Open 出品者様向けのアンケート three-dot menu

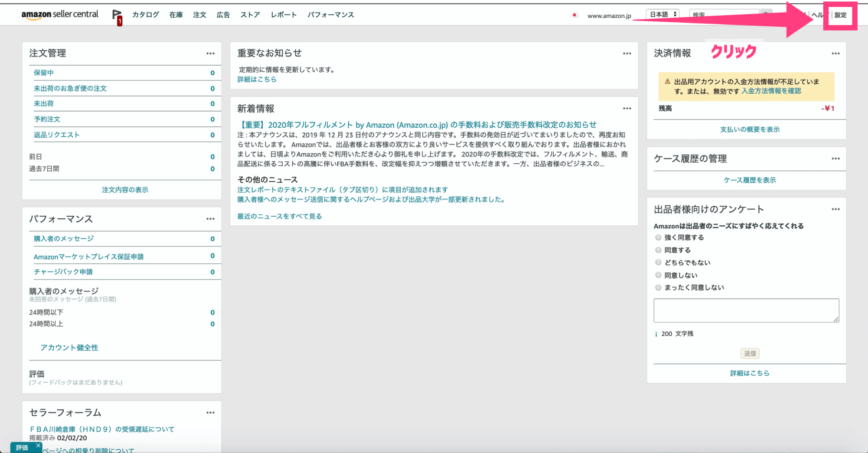[836, 209]
